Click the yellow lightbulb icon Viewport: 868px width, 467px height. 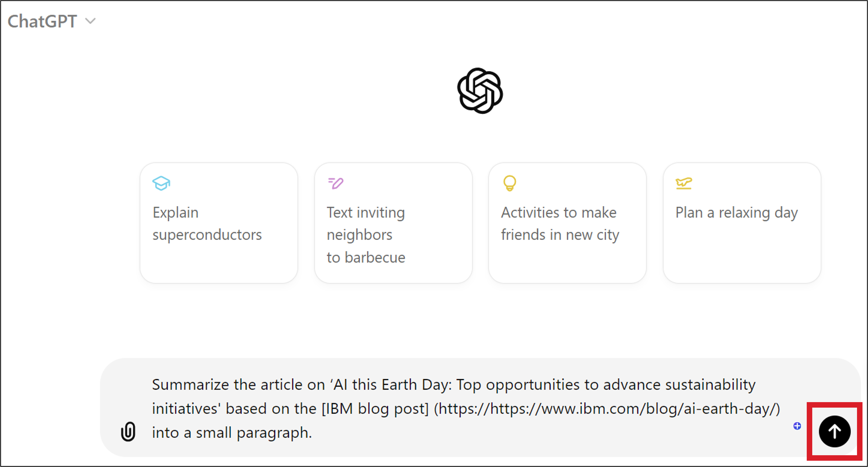509,183
